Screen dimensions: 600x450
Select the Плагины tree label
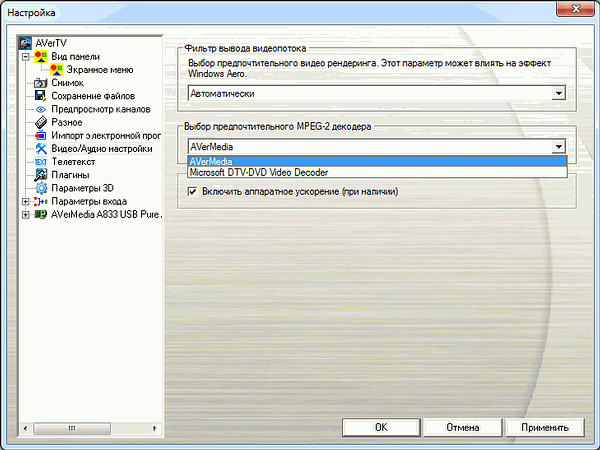pyautogui.click(x=70, y=175)
